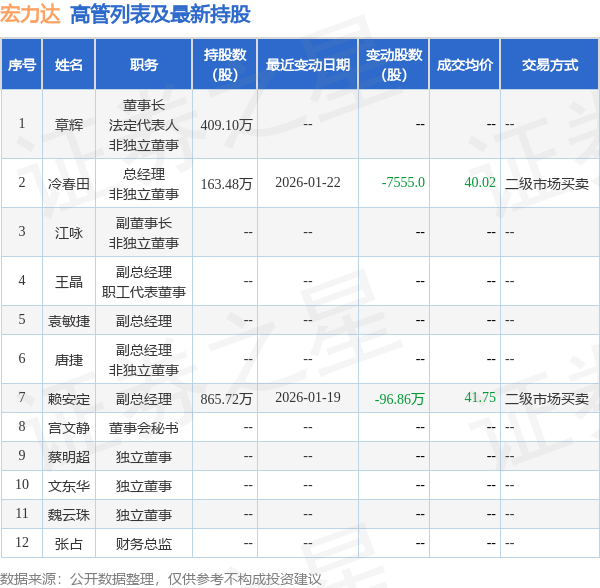
Task: Click the change amount -7555.0
Action: [x=403, y=182]
